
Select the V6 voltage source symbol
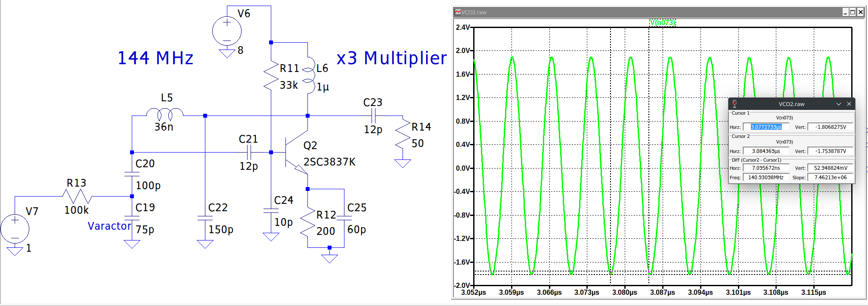point(227,31)
